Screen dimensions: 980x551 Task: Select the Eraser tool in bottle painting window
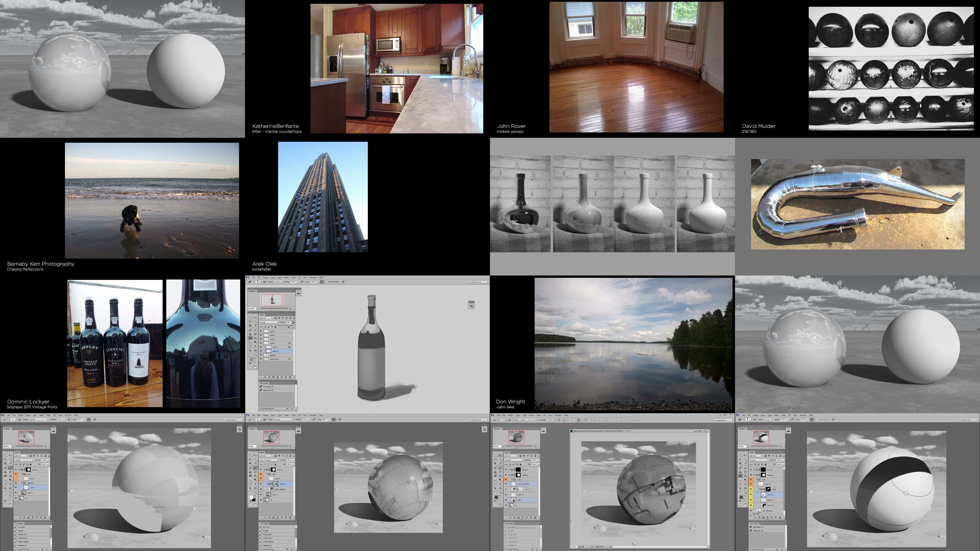[251, 338]
